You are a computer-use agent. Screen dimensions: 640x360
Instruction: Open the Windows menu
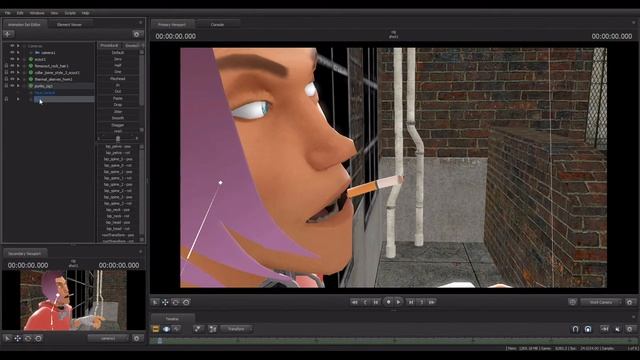[37, 13]
